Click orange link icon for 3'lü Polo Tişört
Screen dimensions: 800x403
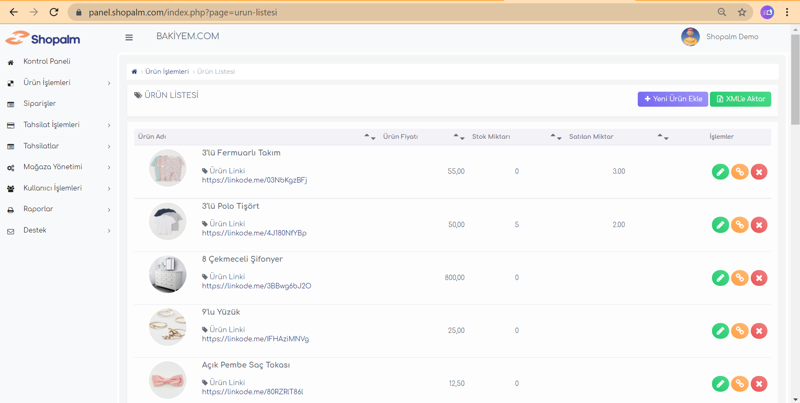coord(739,225)
